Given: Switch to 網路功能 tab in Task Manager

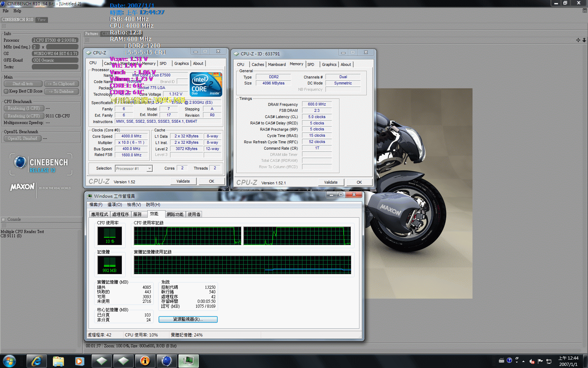Looking at the screenshot, I should (x=175, y=214).
